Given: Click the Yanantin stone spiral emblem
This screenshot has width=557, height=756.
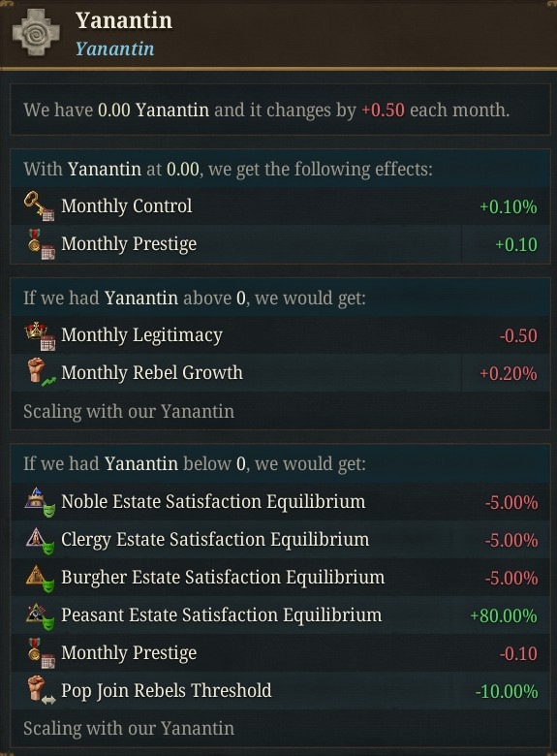Looking at the screenshot, I should pyautogui.click(x=36, y=32).
